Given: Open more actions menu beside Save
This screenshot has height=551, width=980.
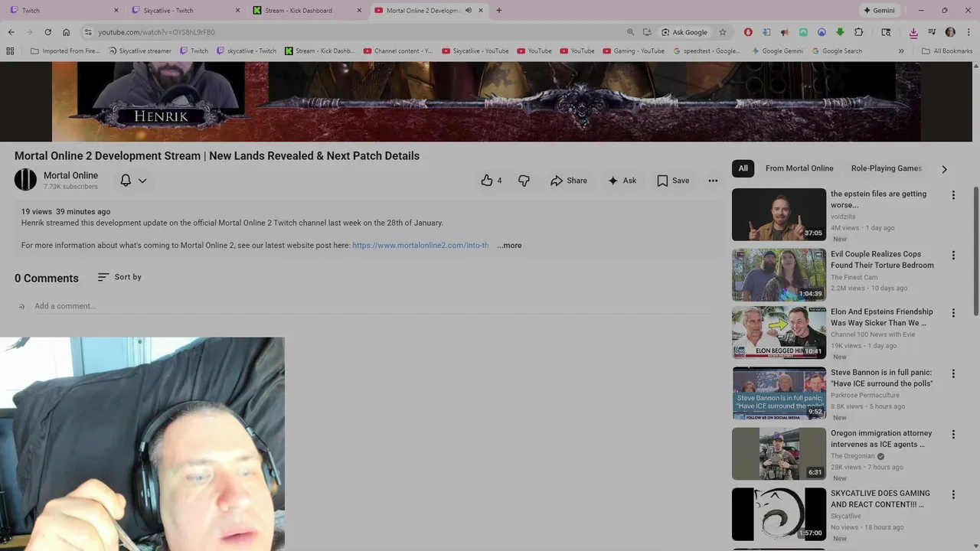Looking at the screenshot, I should [713, 181].
